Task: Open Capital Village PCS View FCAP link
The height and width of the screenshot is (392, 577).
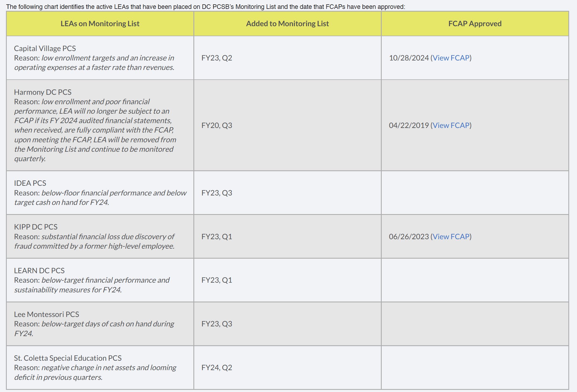Action: (x=451, y=58)
